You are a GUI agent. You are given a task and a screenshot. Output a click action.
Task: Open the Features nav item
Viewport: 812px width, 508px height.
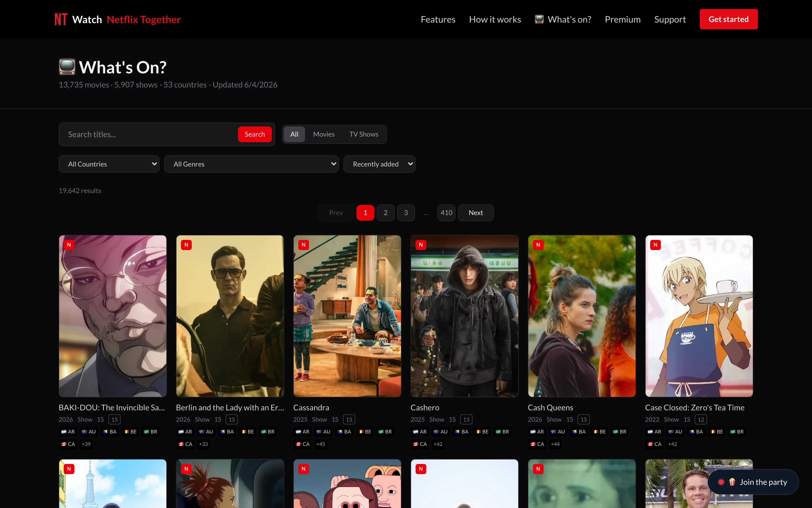pyautogui.click(x=438, y=19)
